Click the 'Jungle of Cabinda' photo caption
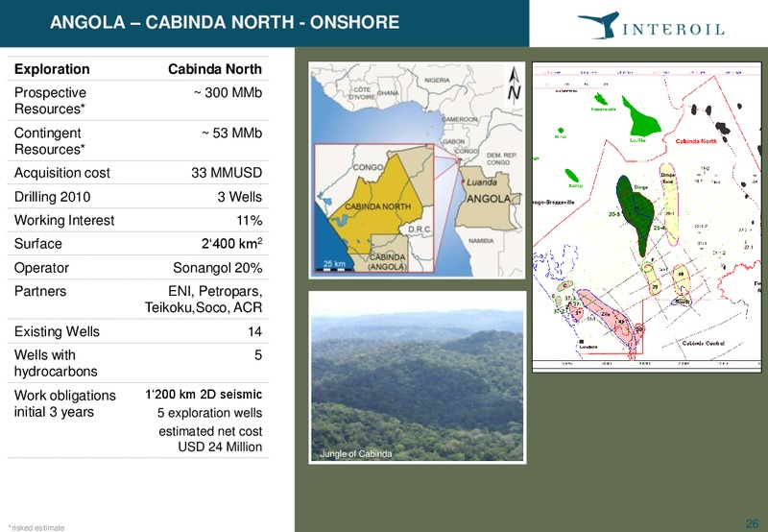The height and width of the screenshot is (532, 768). 356,454
